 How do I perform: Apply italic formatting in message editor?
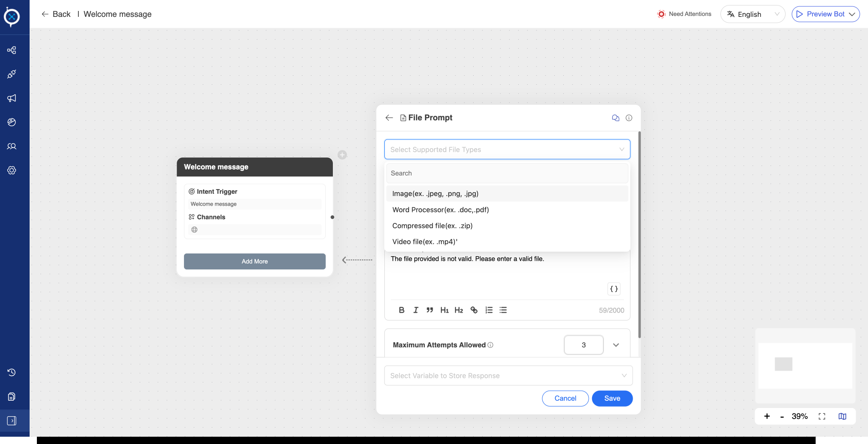pyautogui.click(x=416, y=310)
